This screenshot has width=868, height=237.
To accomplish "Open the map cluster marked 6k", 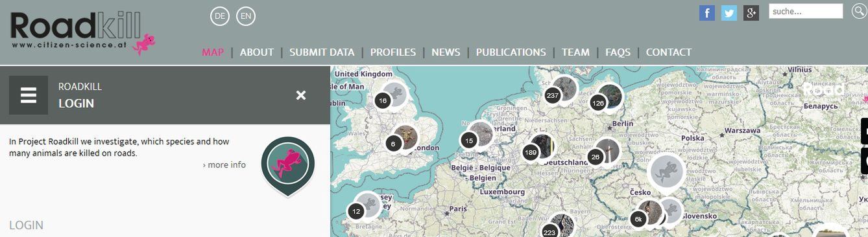I will [638, 220].
